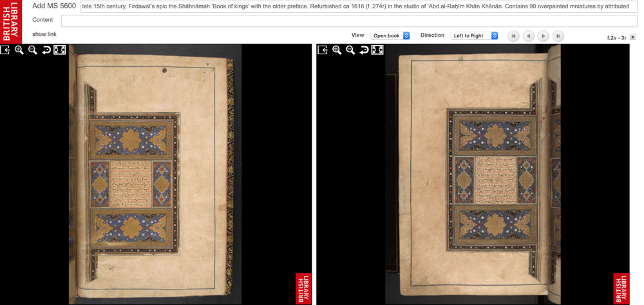Click the View label text
The height and width of the screenshot is (305, 644).
(357, 35)
